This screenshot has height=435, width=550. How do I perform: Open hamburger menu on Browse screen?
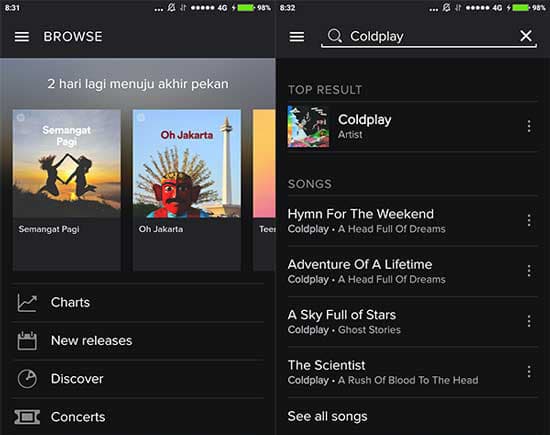tap(22, 36)
